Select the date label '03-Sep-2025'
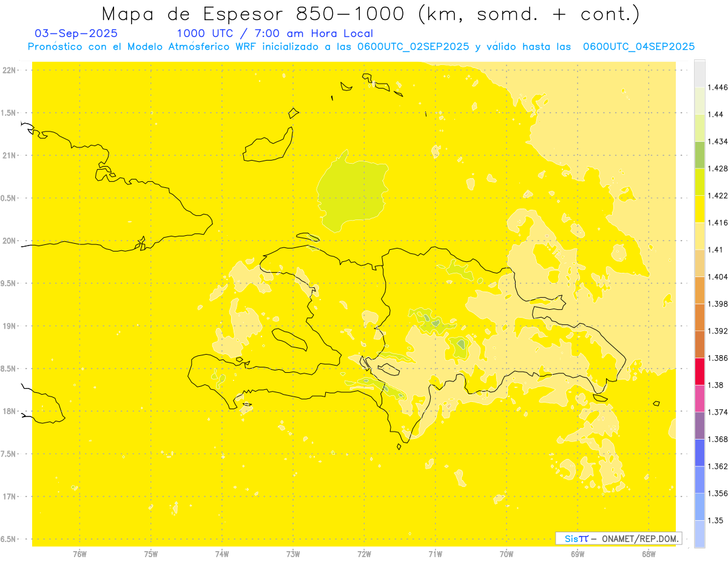Image resolution: width=728 pixels, height=562 pixels. tap(76, 33)
